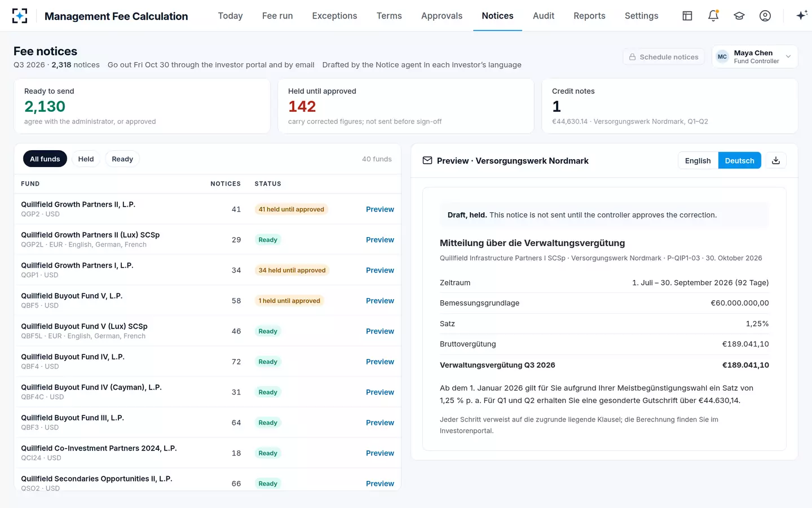Launch the AI sparkle assistant

pos(801,16)
